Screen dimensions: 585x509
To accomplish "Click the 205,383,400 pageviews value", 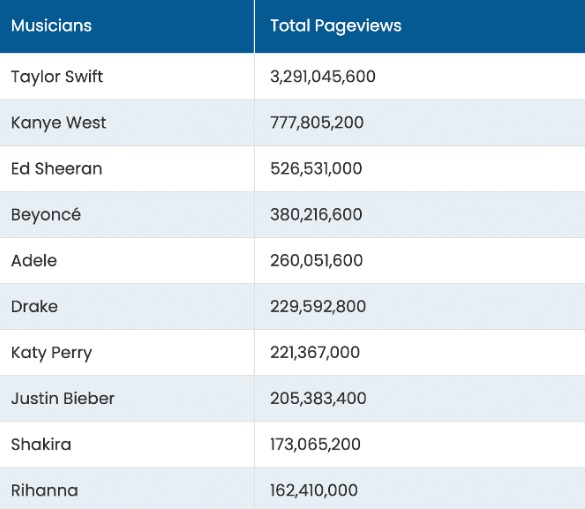I will 318,399.
